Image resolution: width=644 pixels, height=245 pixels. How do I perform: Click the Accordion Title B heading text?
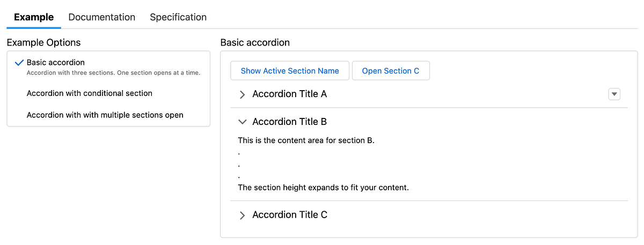(289, 122)
